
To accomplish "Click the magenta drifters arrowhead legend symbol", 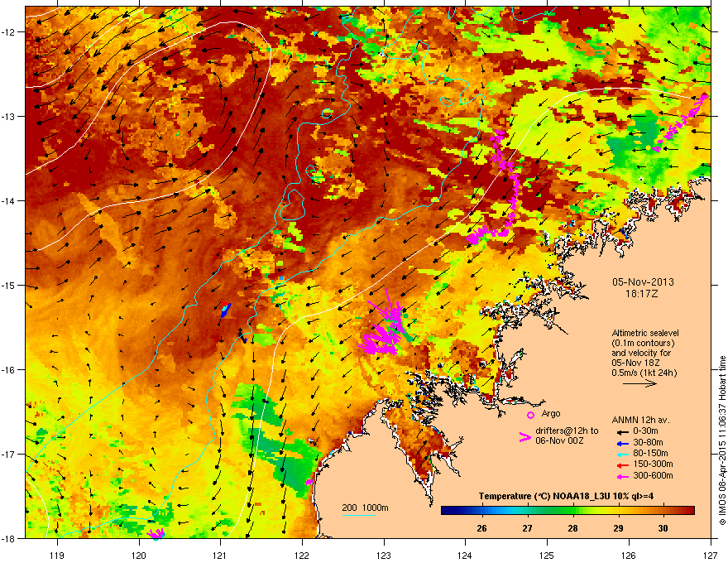I will click(524, 437).
